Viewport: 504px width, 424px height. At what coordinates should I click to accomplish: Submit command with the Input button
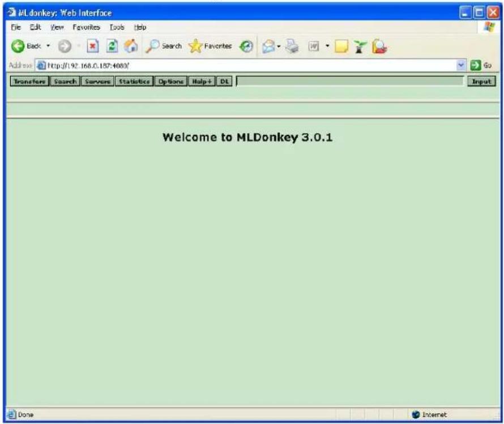pos(481,82)
